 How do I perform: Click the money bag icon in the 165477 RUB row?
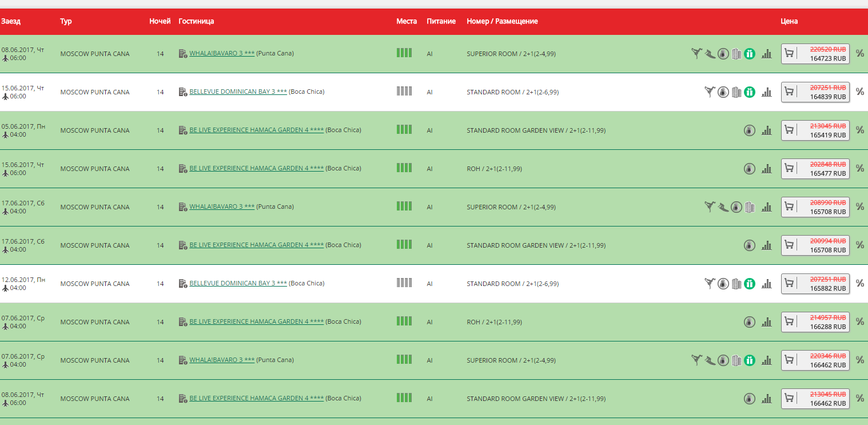(750, 169)
